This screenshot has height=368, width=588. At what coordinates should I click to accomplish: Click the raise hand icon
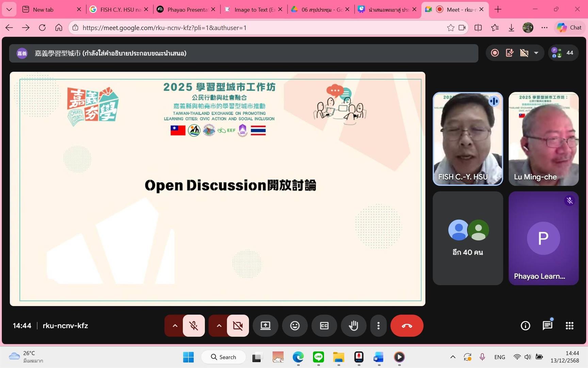(x=354, y=326)
